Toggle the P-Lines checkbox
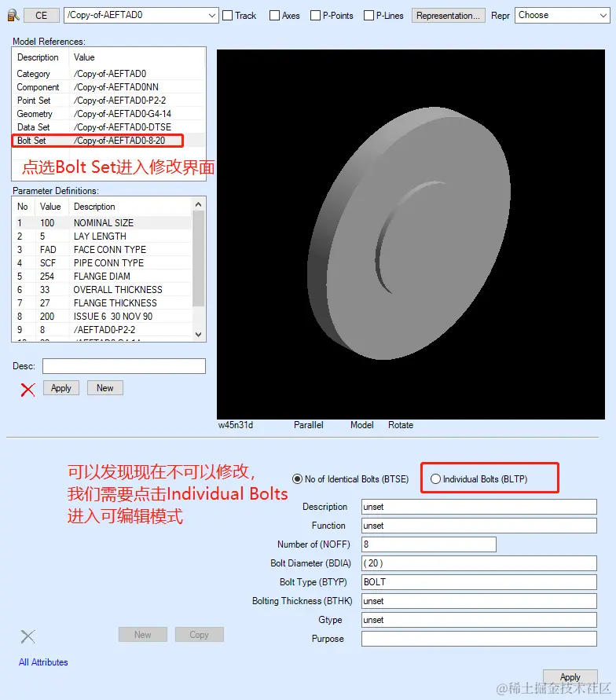This screenshot has width=616, height=700. click(368, 16)
